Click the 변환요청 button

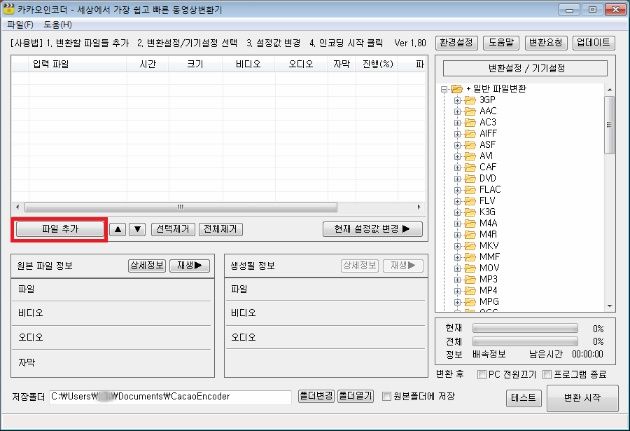click(x=546, y=43)
